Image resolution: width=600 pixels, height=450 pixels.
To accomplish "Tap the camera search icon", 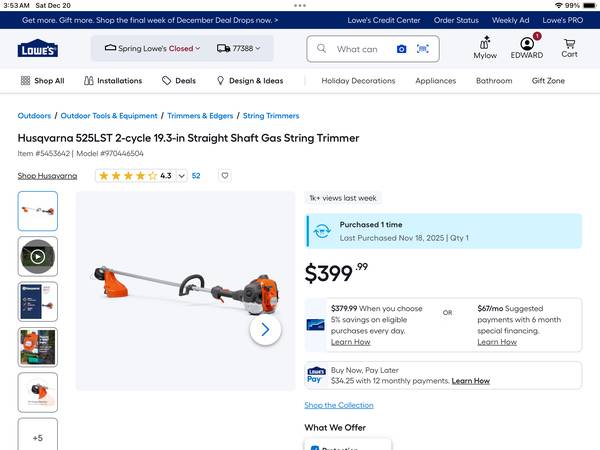I will pyautogui.click(x=401, y=49).
